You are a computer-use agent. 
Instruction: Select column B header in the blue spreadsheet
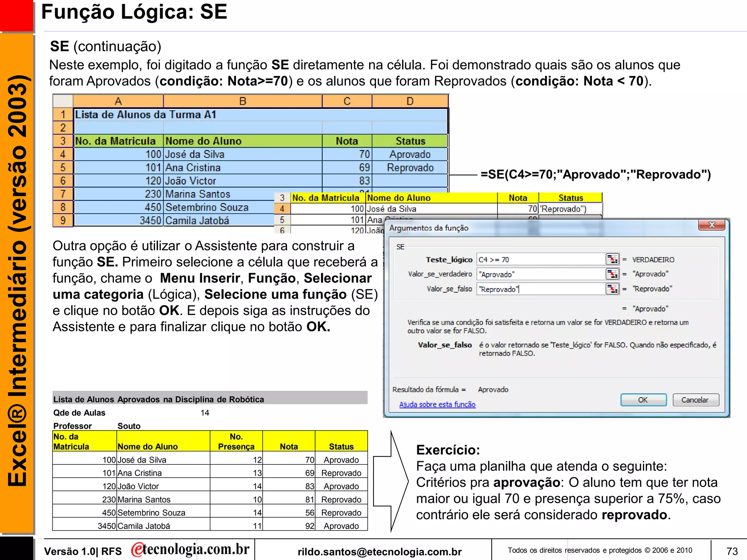(243, 101)
